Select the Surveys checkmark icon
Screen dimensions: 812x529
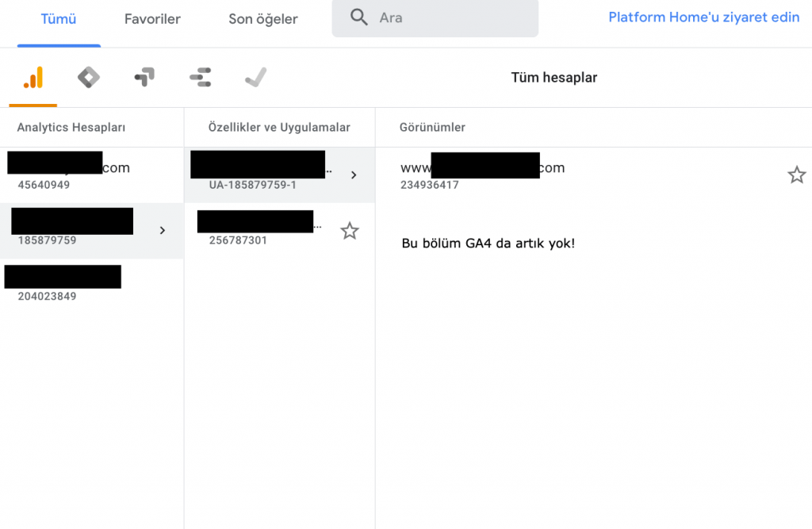coord(255,78)
